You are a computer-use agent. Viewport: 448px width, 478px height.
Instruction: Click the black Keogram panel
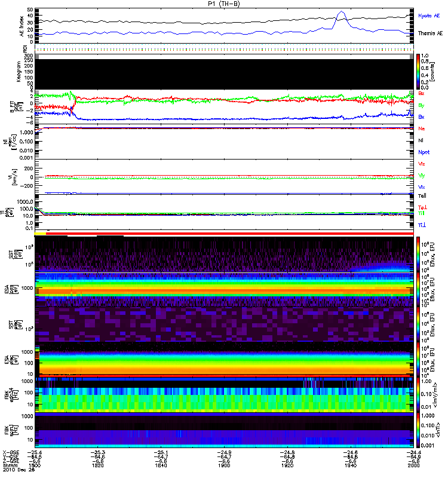(x=224, y=74)
